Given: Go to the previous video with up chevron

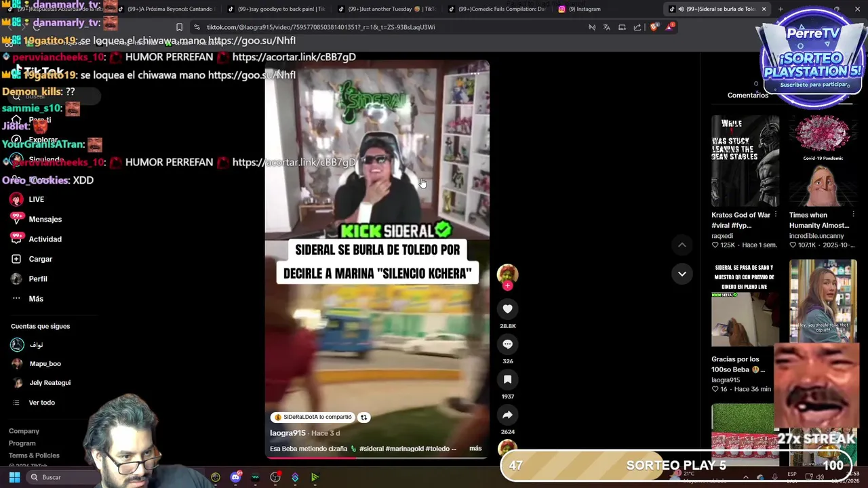Looking at the screenshot, I should pyautogui.click(x=682, y=245).
